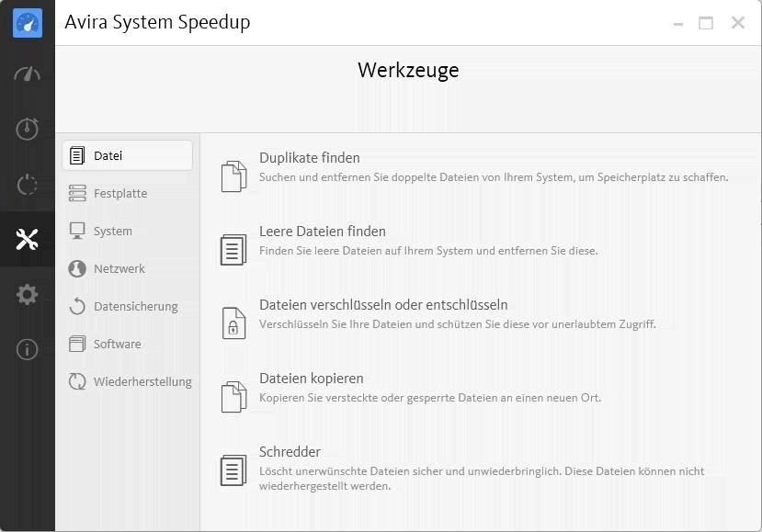762x532 pixels.
Task: Select the Datei category
Action: click(x=128, y=155)
